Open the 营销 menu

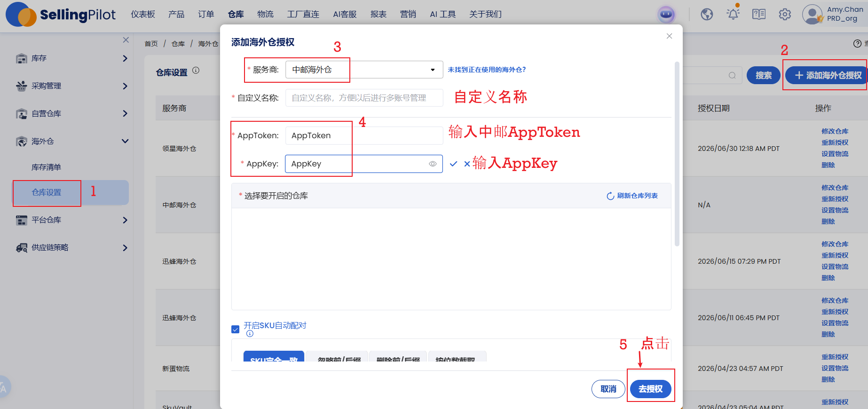(x=408, y=15)
